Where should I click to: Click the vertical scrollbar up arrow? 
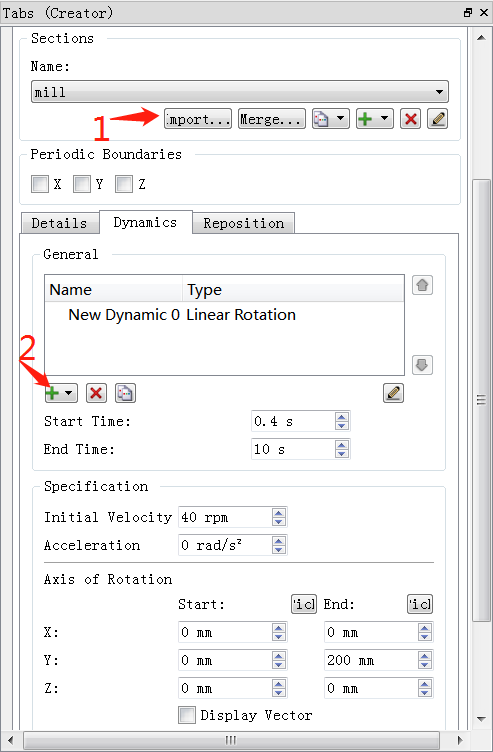[x=481, y=37]
